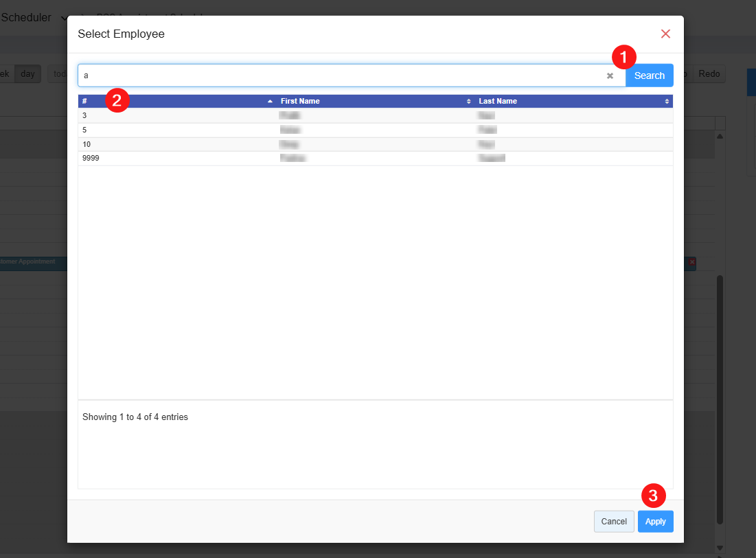Click the scrollbar down arrow
This screenshot has height=558, width=756.
(720, 547)
